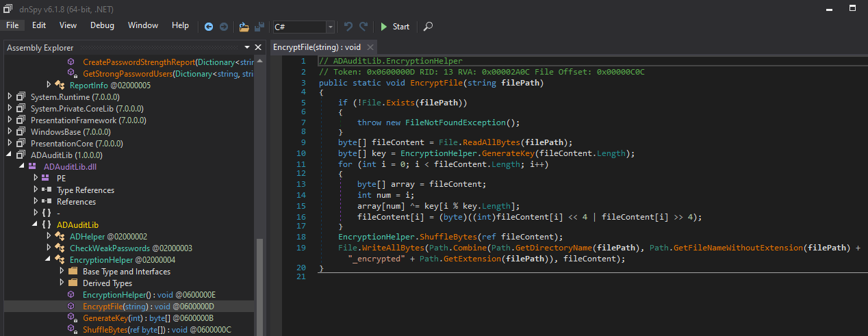Navigate backward with the blue arrow
Image resolution: width=868 pixels, height=336 pixels.
tap(209, 26)
